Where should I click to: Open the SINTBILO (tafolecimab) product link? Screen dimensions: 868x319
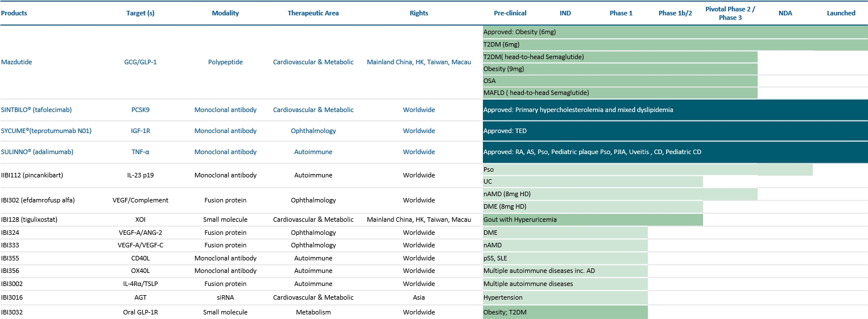tap(36, 110)
